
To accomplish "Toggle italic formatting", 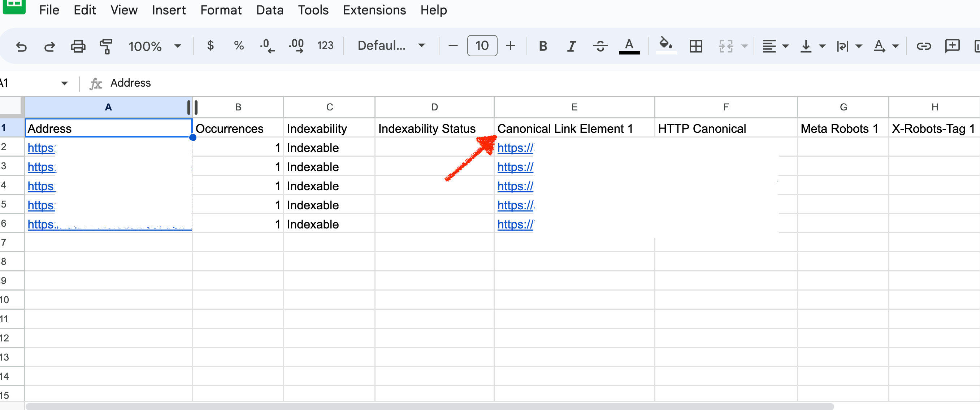I will [571, 46].
